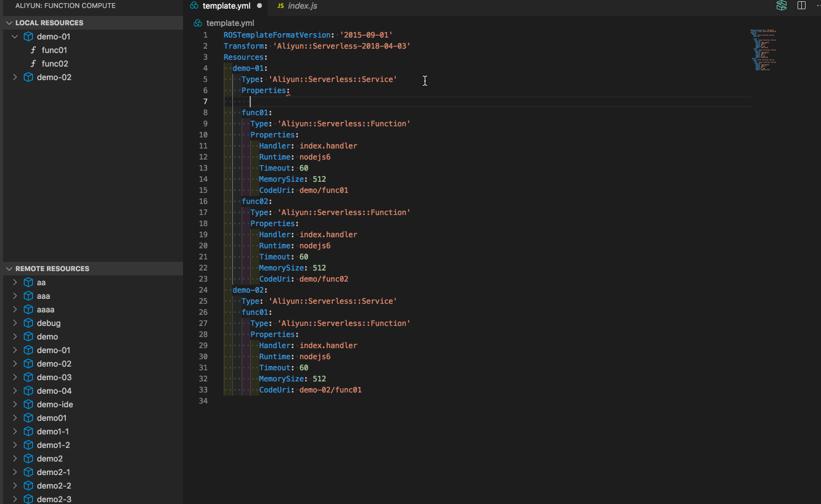Select the demo-01 service cube icon

(x=28, y=36)
